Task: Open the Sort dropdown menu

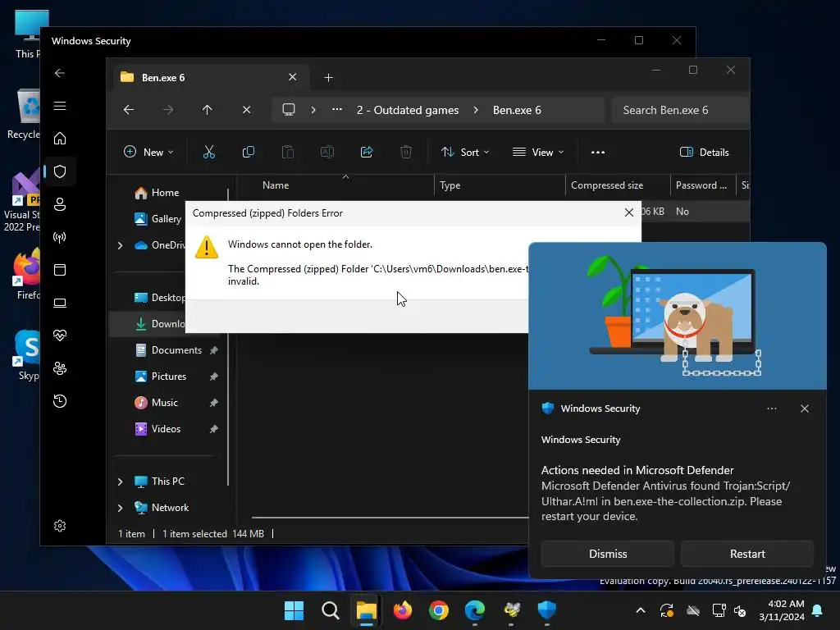Action: coord(465,152)
